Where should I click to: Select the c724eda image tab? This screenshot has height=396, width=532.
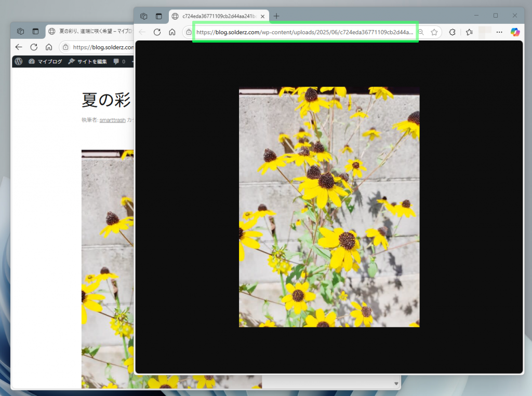218,16
